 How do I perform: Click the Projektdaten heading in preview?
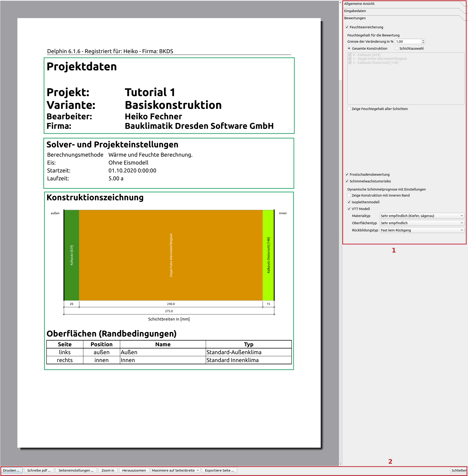82,66
